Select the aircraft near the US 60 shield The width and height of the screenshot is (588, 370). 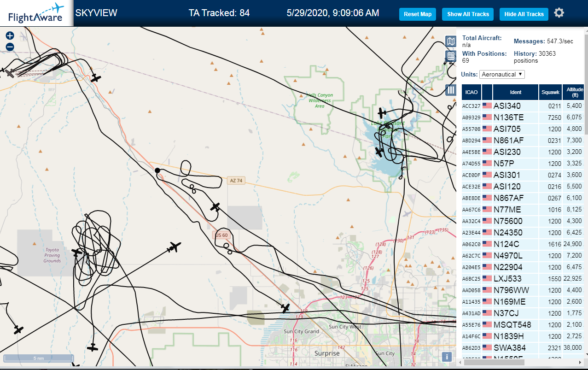tap(215, 207)
